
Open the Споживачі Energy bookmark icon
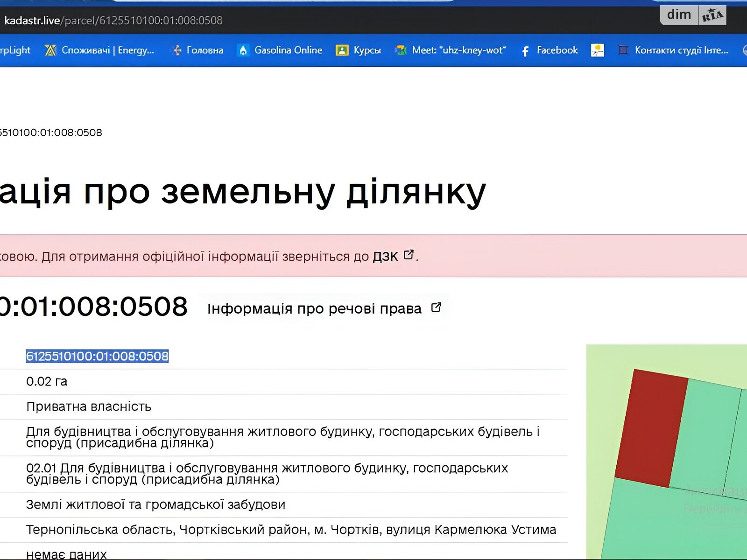tap(50, 50)
